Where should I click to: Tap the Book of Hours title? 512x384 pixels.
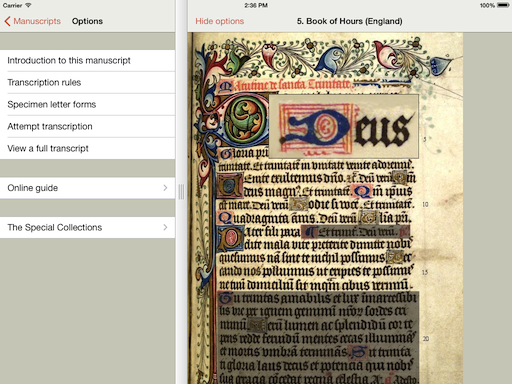(x=349, y=21)
